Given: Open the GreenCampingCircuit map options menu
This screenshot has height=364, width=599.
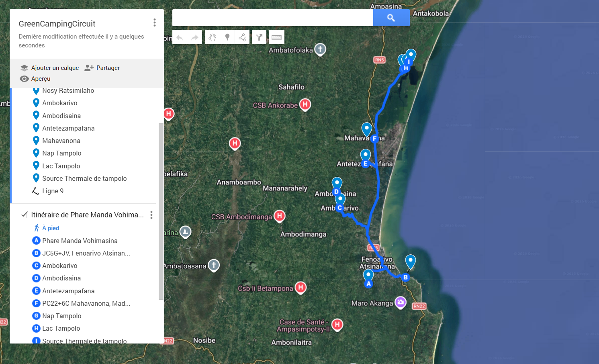Looking at the screenshot, I should pos(155,22).
